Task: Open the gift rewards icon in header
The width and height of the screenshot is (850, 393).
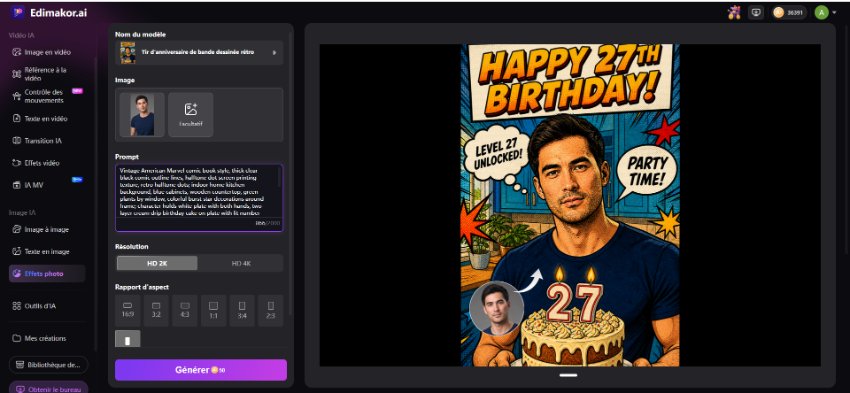Action: [734, 12]
